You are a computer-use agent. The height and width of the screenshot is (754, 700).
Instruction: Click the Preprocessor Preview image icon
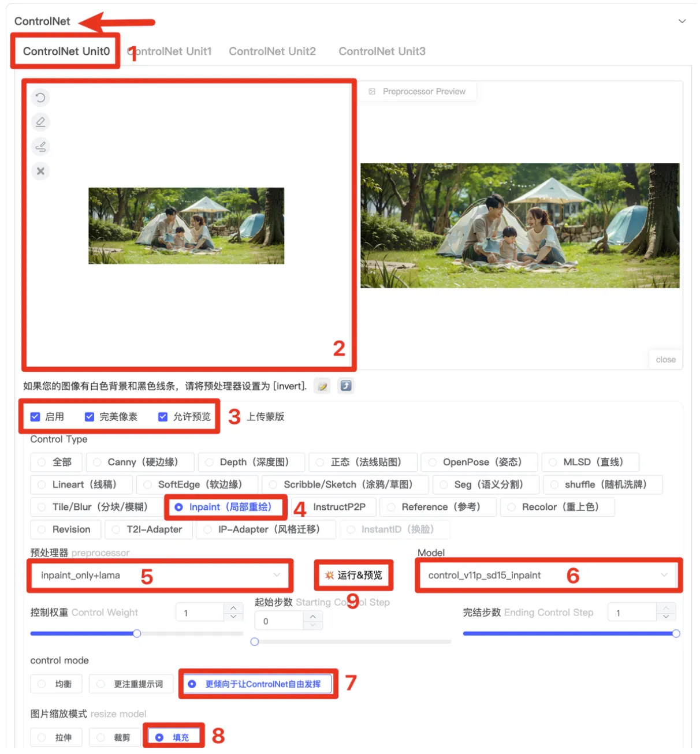pyautogui.click(x=372, y=92)
